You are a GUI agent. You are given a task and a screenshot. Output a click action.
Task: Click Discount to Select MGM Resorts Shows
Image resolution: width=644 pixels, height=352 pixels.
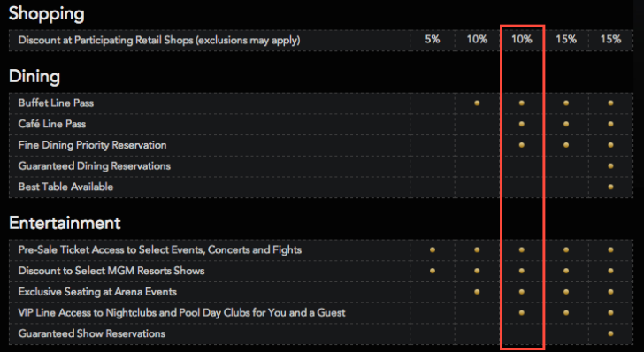coord(111,271)
